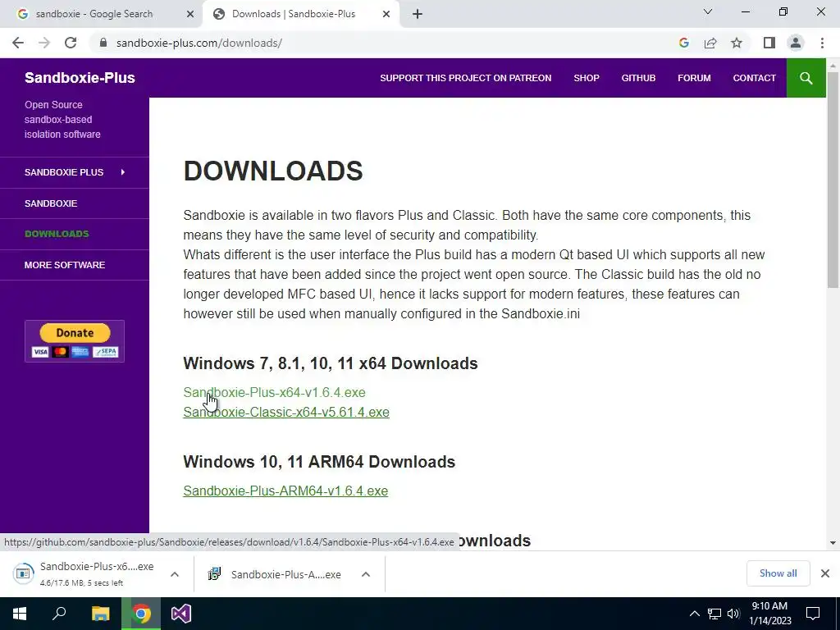This screenshot has height=630, width=840.
Task: Open the Chrome profile avatar
Action: 796,43
